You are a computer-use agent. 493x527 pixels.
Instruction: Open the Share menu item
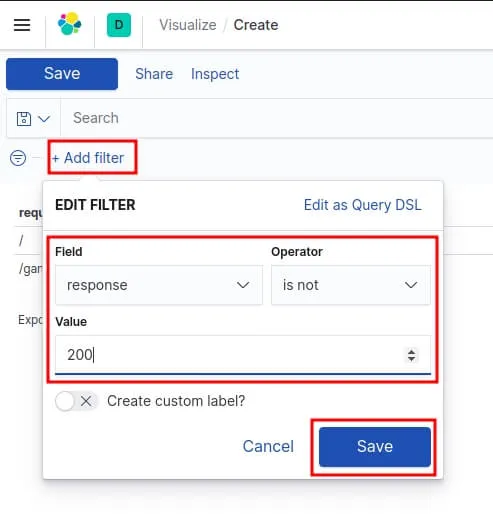coord(154,74)
